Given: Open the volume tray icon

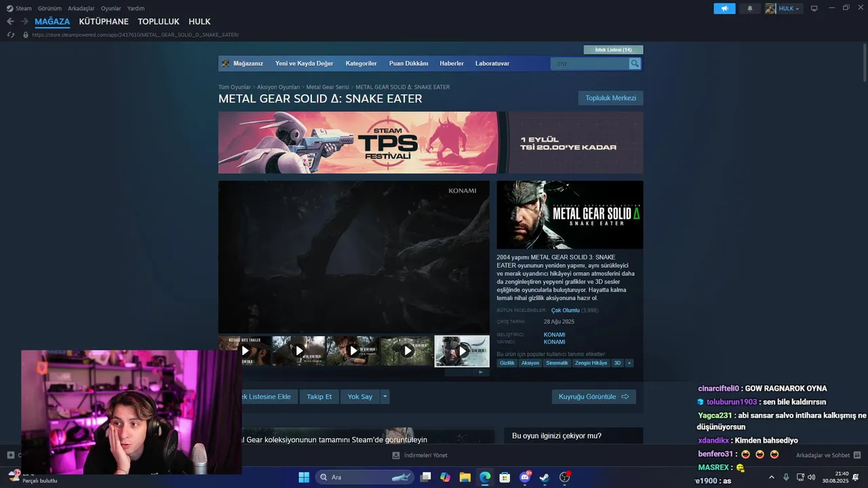Looking at the screenshot, I should pos(812,477).
